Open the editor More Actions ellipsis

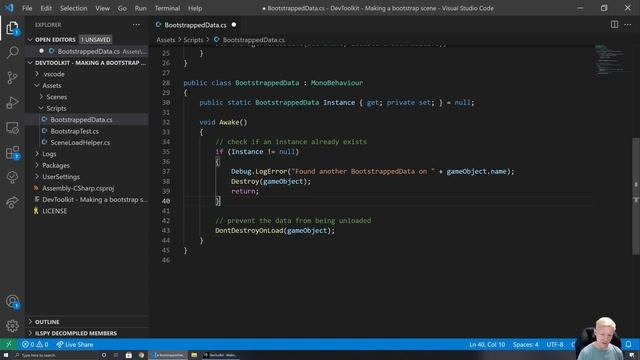628,24
